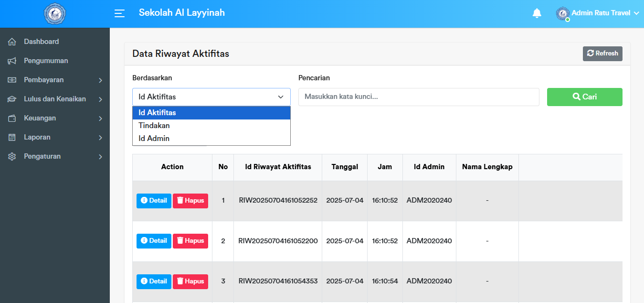
Task: Select the Pengumuman menu entry
Action: point(46,61)
